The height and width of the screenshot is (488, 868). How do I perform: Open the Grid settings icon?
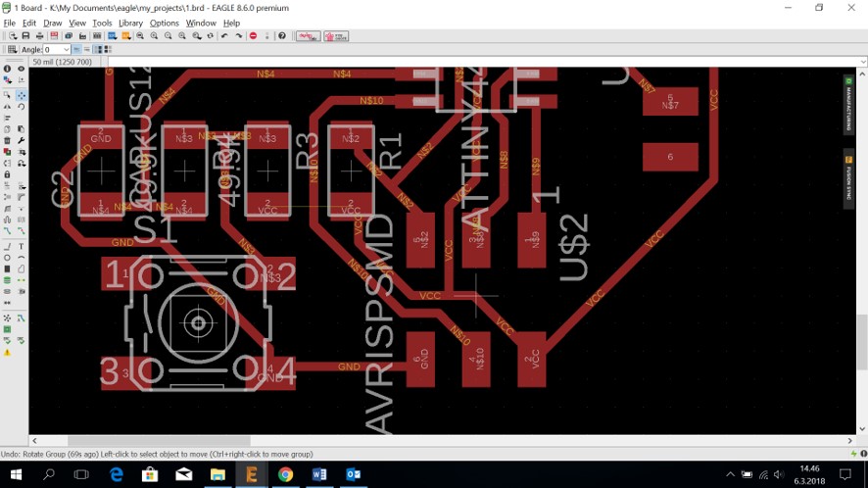(12, 49)
